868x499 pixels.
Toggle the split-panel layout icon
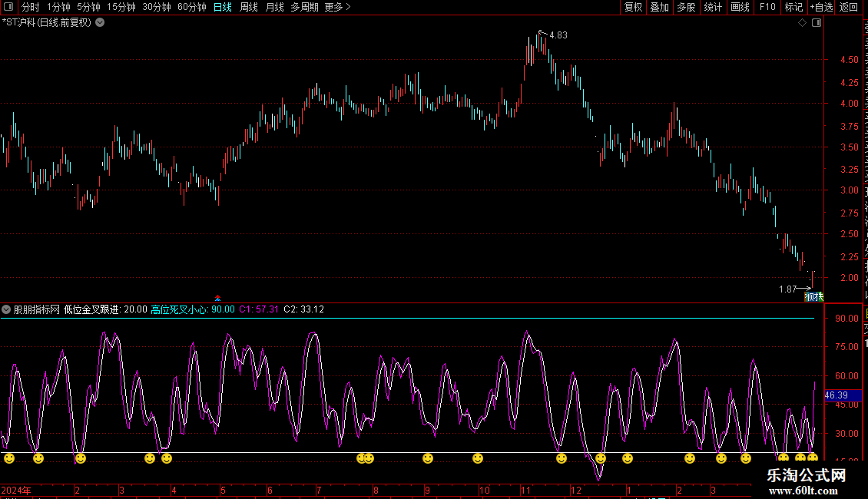[x=817, y=23]
